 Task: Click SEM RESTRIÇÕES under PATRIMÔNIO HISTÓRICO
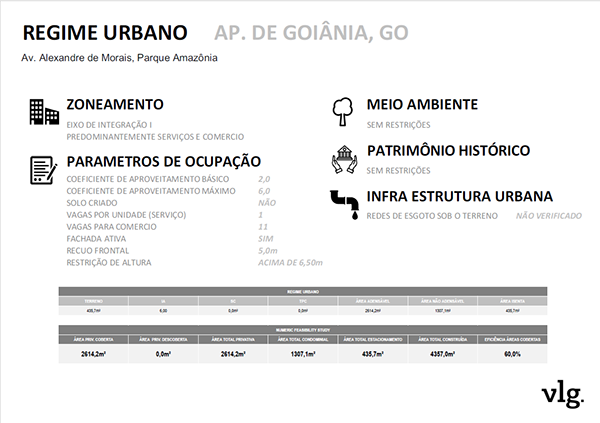pos(398,170)
